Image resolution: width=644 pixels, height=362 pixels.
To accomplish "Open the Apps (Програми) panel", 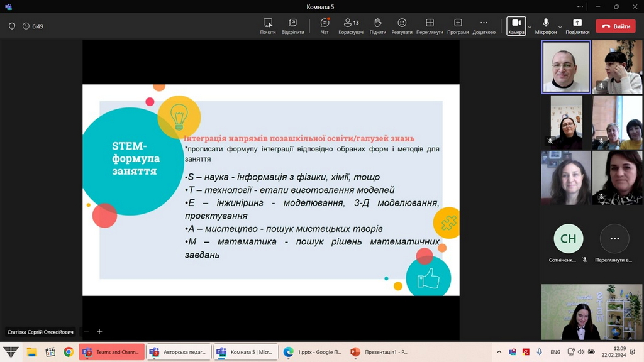I will coord(458,26).
